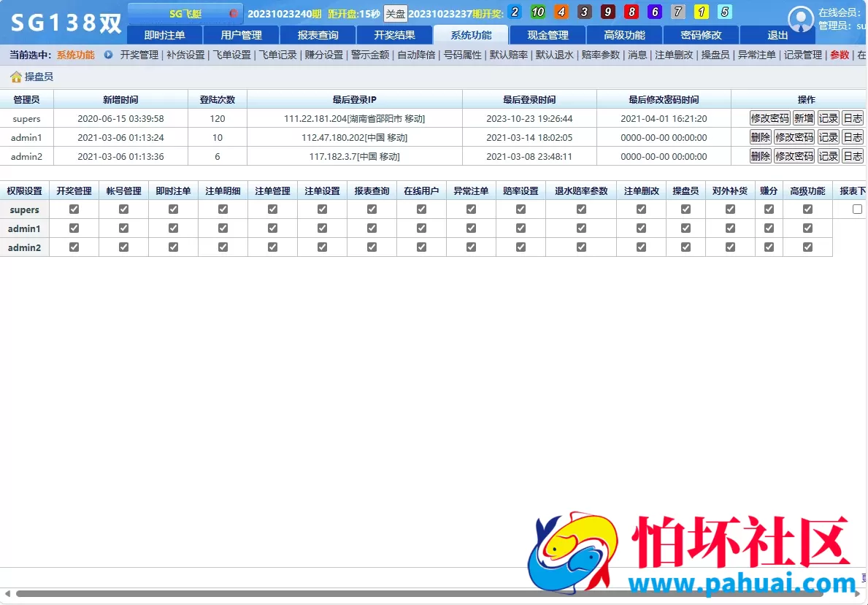Select the SG飞艇 game tab
Image resolution: width=868 pixels, height=605 pixels.
click(185, 13)
